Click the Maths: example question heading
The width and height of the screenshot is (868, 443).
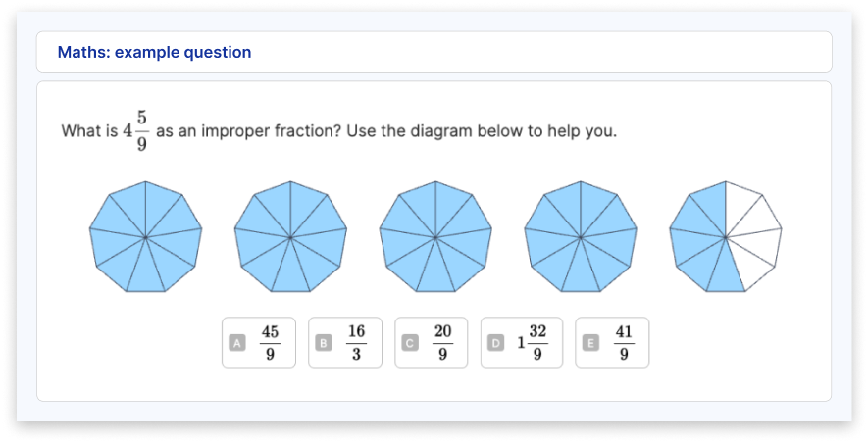click(x=154, y=52)
